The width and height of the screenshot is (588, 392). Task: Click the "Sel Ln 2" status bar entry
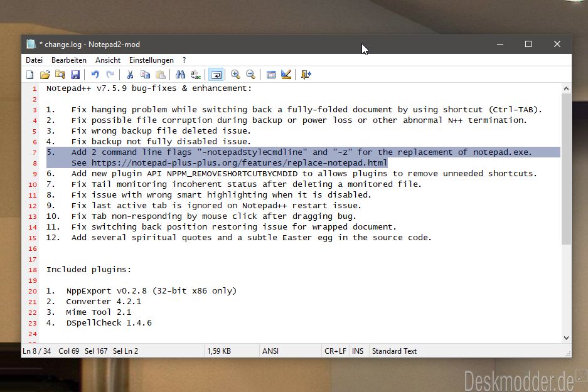[126, 351]
